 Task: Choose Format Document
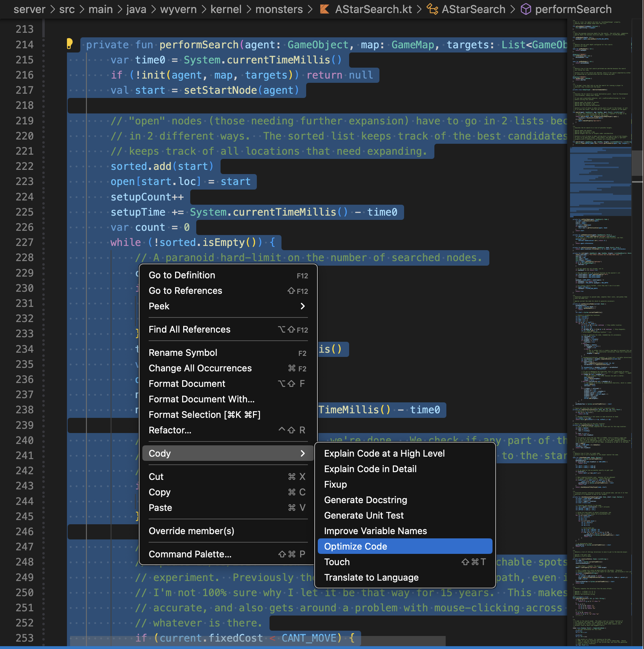pos(228,384)
